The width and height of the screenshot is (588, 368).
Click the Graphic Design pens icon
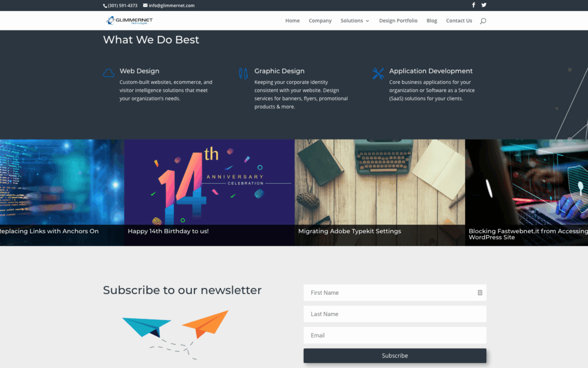pos(243,73)
